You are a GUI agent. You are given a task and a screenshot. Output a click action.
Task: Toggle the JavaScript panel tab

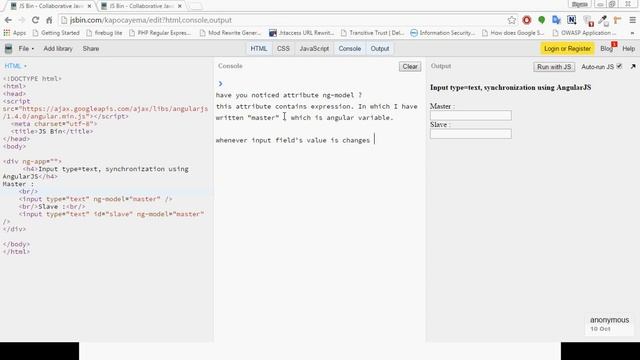coord(314,49)
